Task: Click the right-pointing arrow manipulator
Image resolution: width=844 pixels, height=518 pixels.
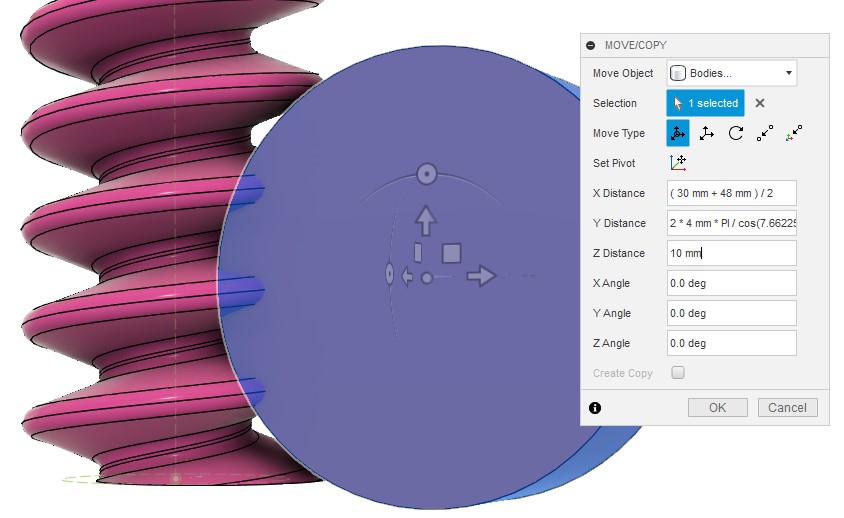Action: click(482, 276)
